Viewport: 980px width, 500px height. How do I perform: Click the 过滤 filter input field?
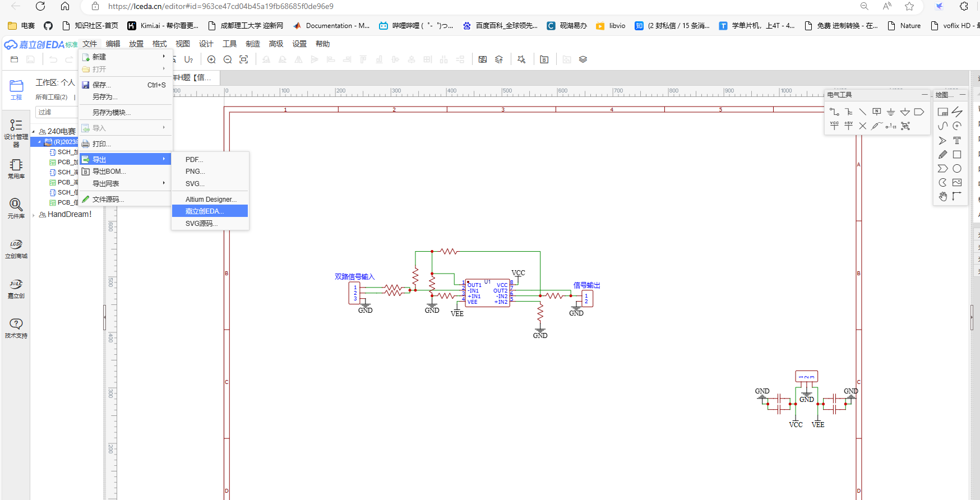tap(56, 112)
